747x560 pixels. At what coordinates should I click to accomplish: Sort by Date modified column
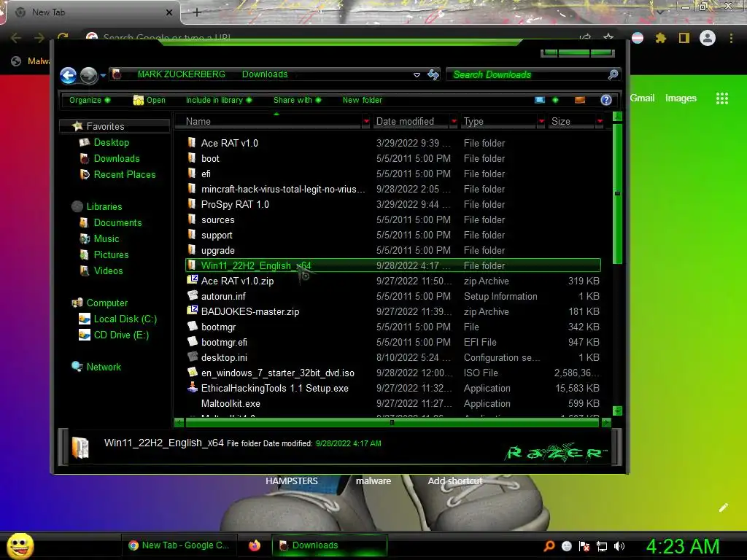point(411,122)
